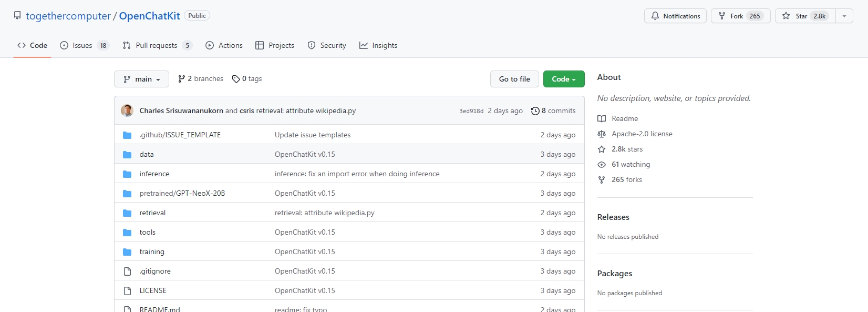Switch to the Issues tab
The image size is (868, 312).
[x=82, y=45]
